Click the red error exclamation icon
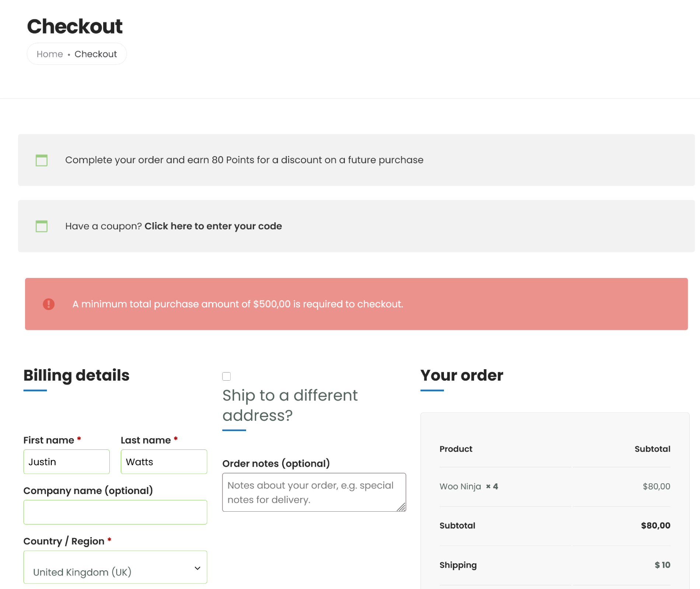700x589 pixels. pos(49,304)
